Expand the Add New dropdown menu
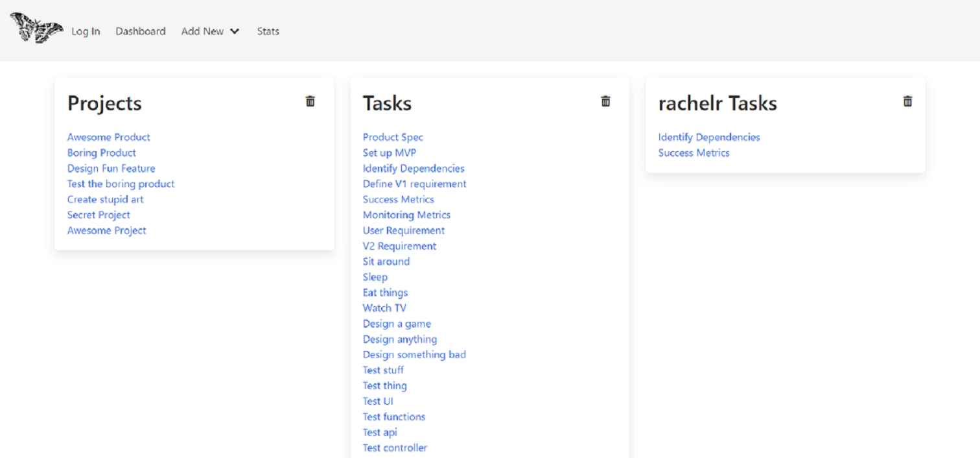This screenshot has width=980, height=458. (210, 30)
